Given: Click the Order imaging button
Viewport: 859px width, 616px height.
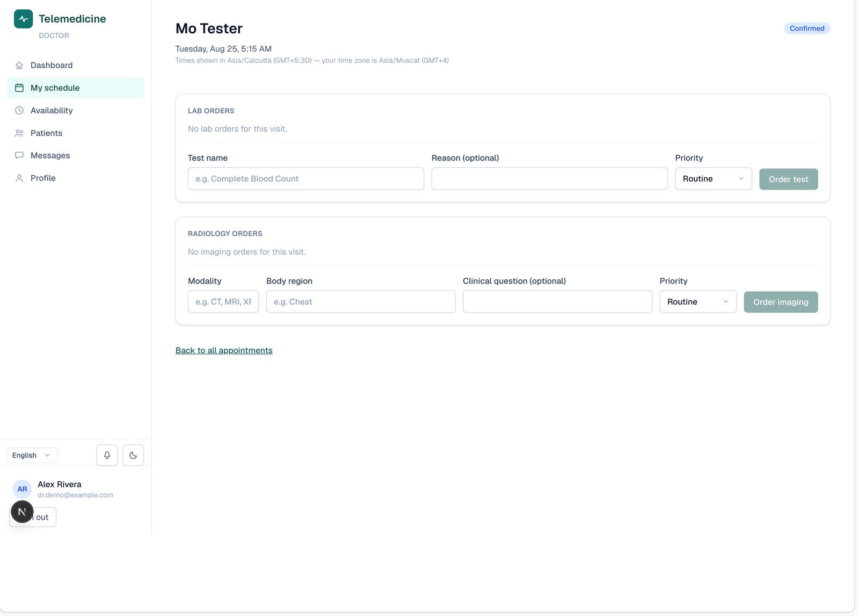Looking at the screenshot, I should 781,302.
